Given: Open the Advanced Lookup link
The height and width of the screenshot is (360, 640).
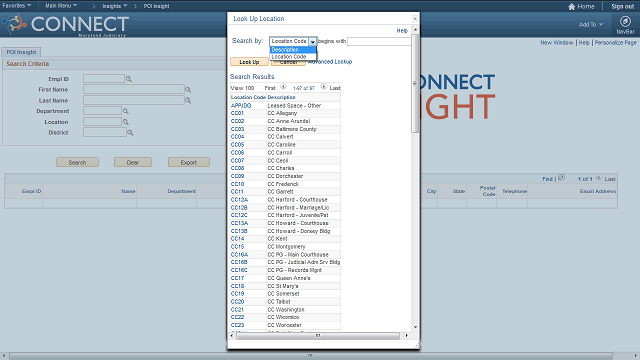Looking at the screenshot, I should click(330, 62).
